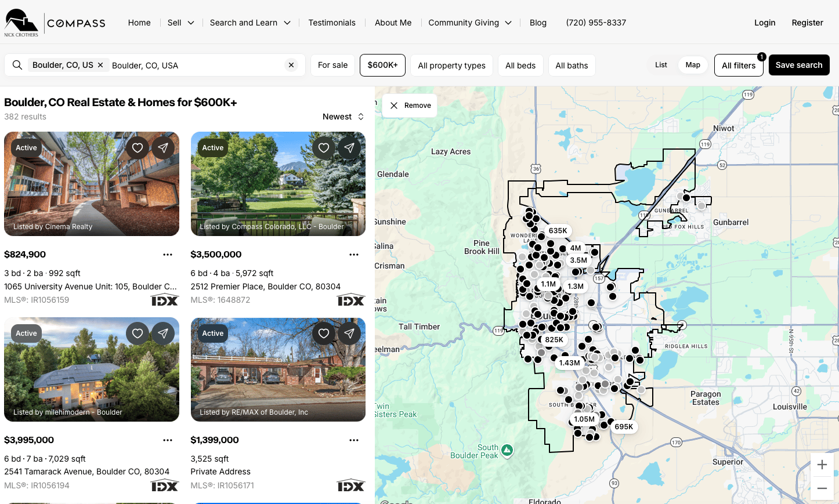Open the All beds filter
The height and width of the screenshot is (504, 839).
click(520, 66)
